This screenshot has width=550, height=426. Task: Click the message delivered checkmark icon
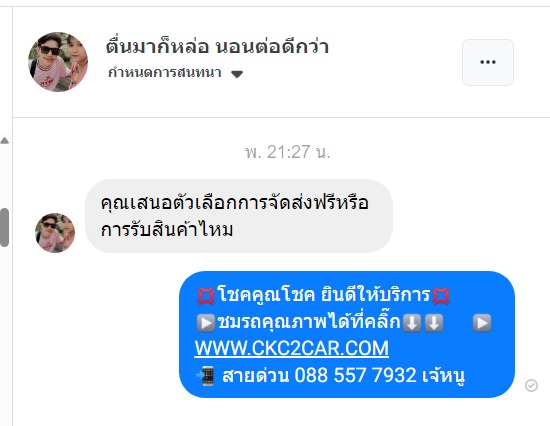click(531, 385)
